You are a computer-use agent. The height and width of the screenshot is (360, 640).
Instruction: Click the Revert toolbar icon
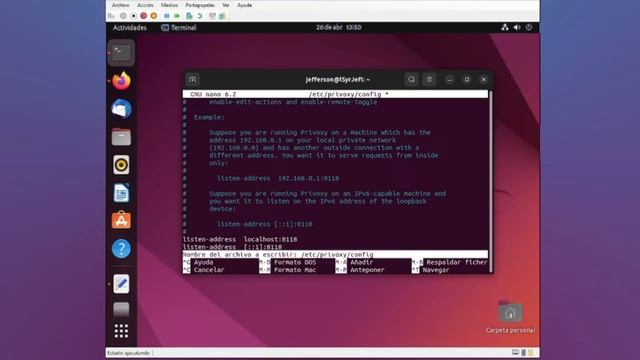coord(200,16)
